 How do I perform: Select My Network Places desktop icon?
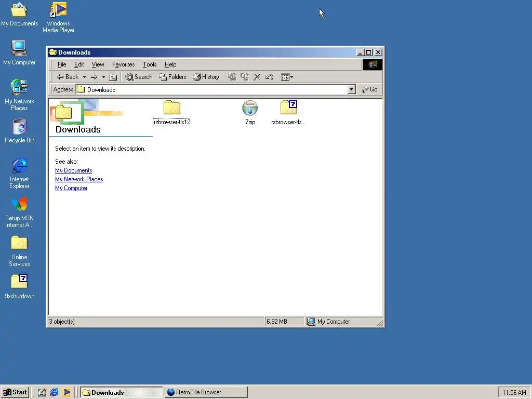(19, 95)
